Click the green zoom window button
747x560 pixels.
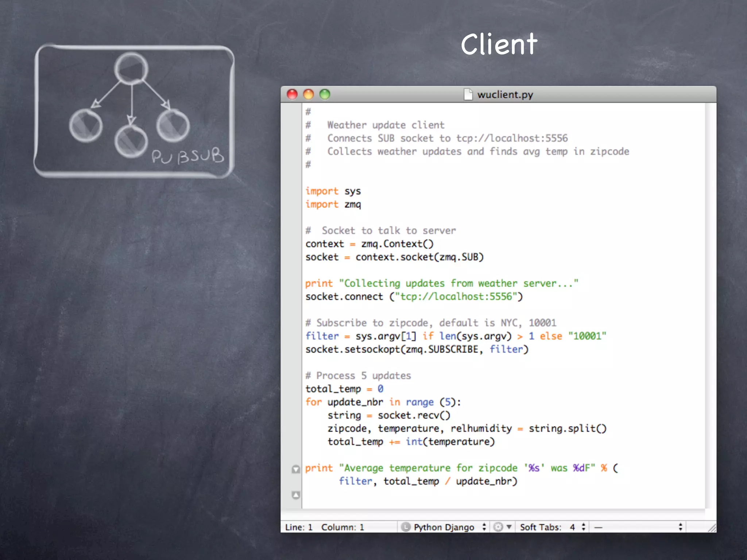tap(325, 94)
